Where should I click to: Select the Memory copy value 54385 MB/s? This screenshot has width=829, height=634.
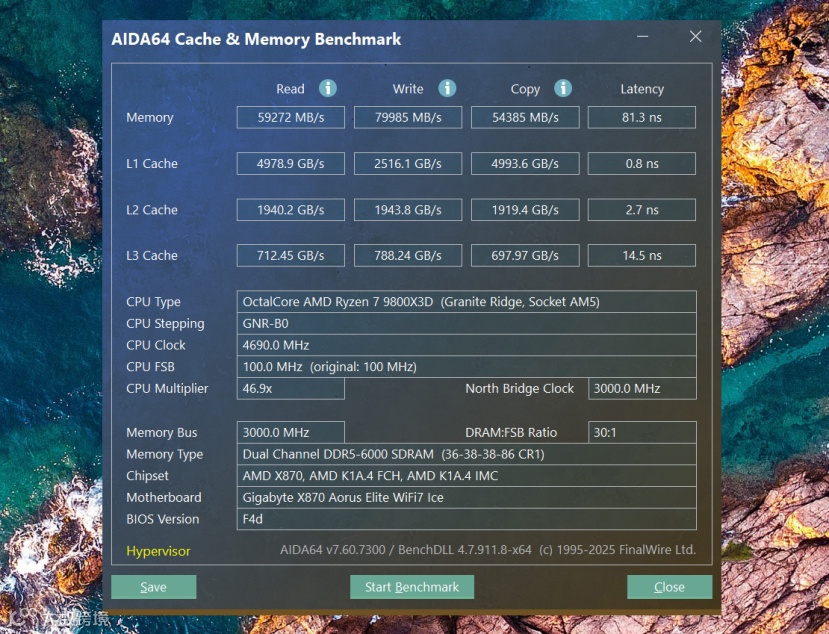coord(525,117)
